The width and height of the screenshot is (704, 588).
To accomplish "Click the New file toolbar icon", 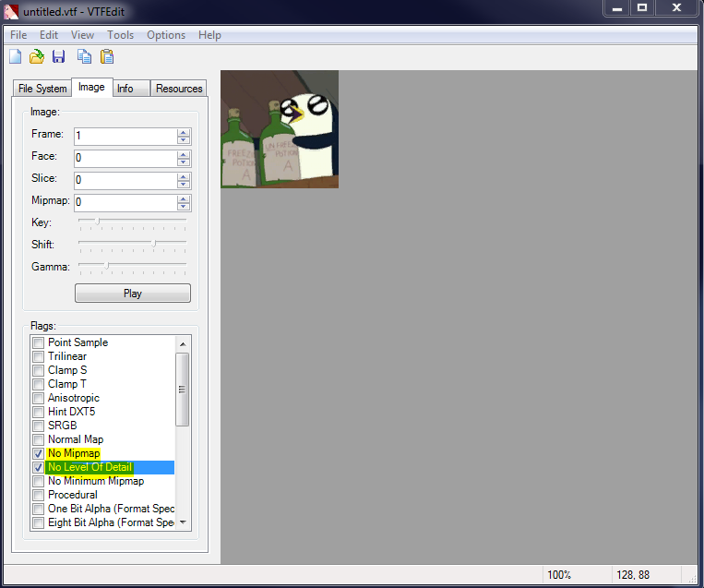I will 16,56.
